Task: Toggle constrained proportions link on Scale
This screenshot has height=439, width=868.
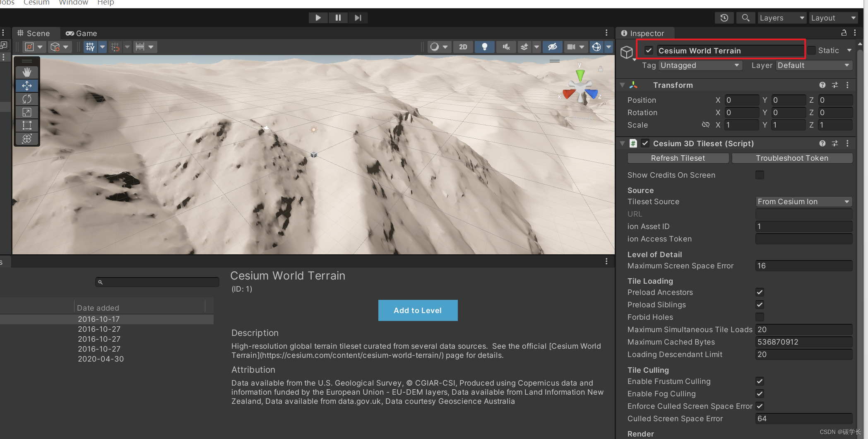Action: (706, 125)
